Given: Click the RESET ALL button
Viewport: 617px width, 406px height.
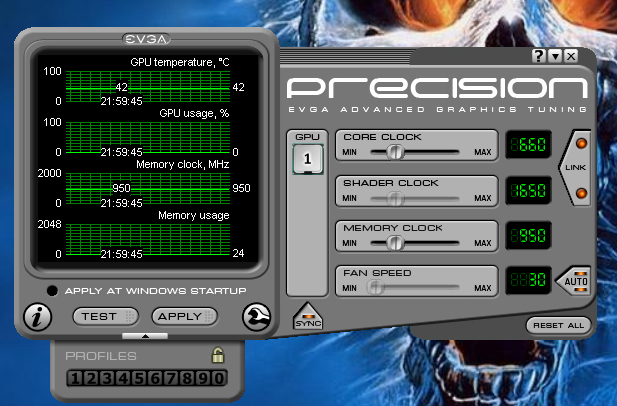Looking at the screenshot, I should [558, 325].
